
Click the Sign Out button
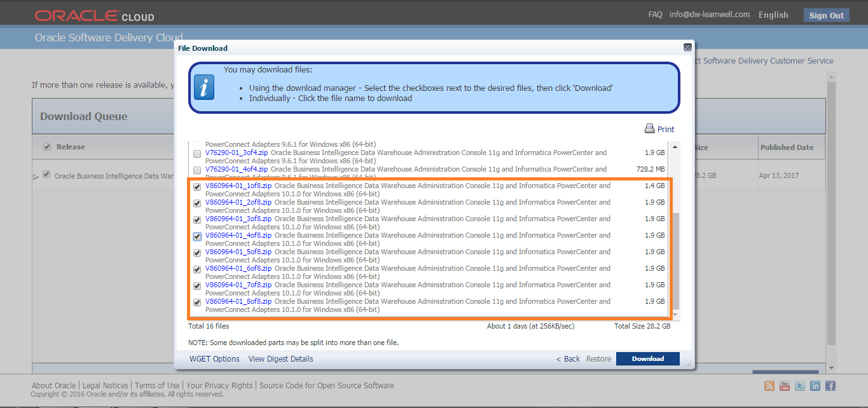tap(826, 15)
